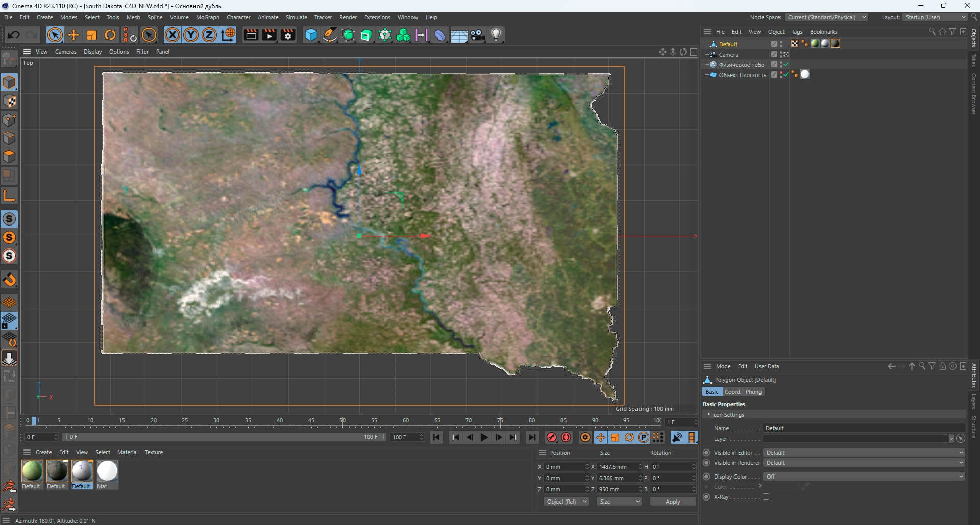Select the Rotate tool

pyautogui.click(x=110, y=35)
